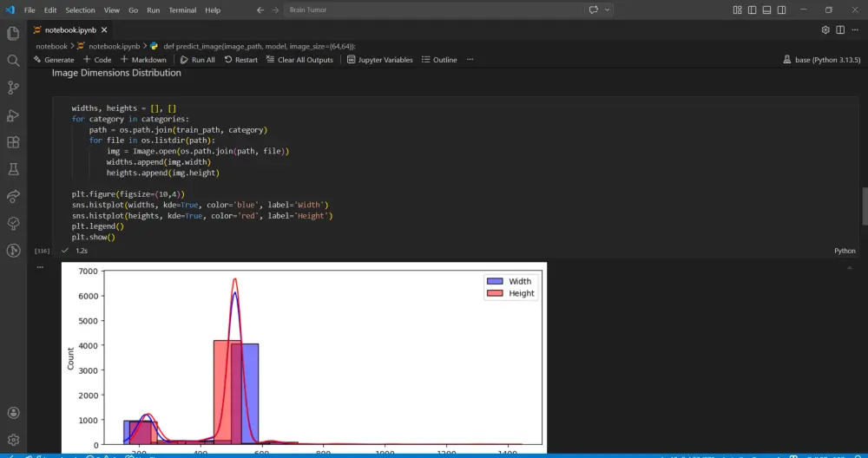Click the plt.legend() code line

[97, 226]
